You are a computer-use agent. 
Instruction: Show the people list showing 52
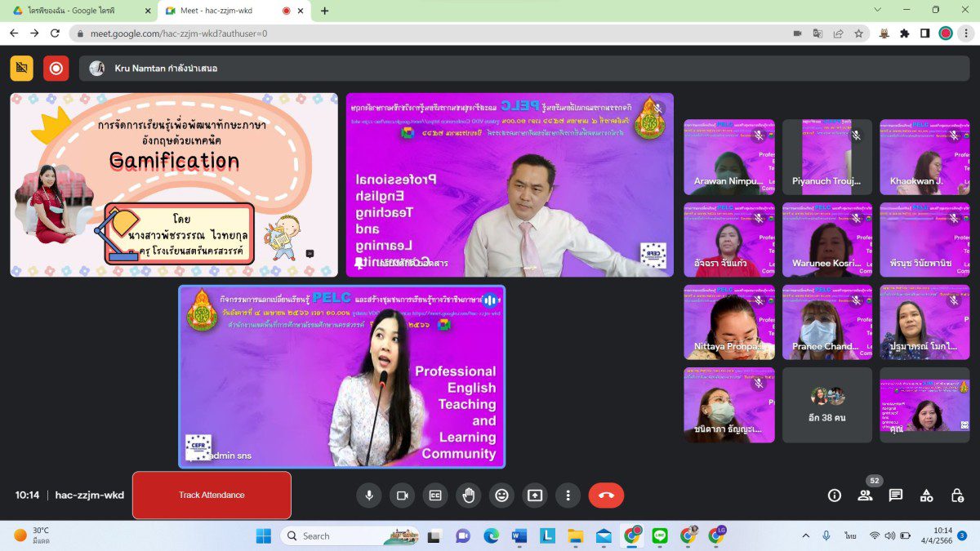click(x=865, y=495)
